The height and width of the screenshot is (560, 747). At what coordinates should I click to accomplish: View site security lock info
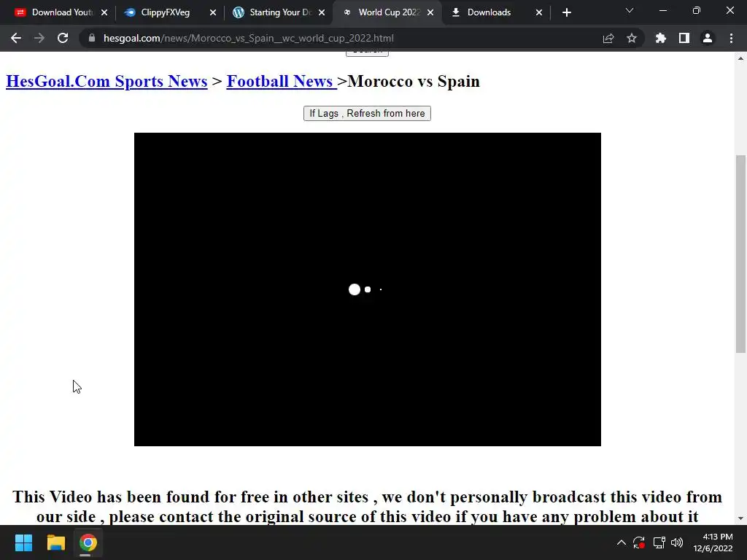(92, 38)
